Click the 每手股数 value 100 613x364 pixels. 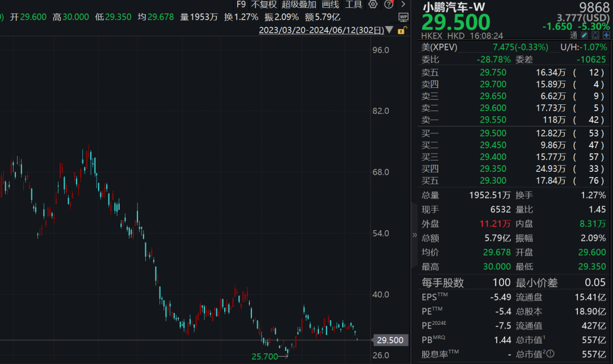point(501,282)
